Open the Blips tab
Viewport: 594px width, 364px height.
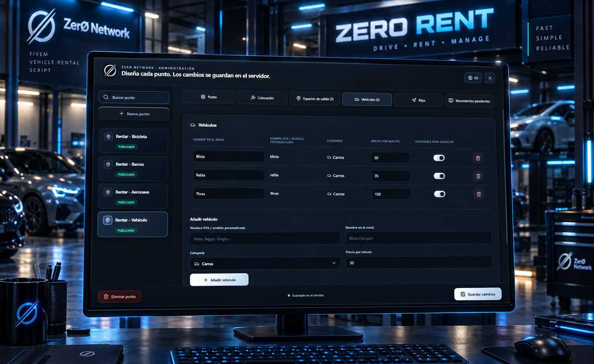(x=418, y=100)
